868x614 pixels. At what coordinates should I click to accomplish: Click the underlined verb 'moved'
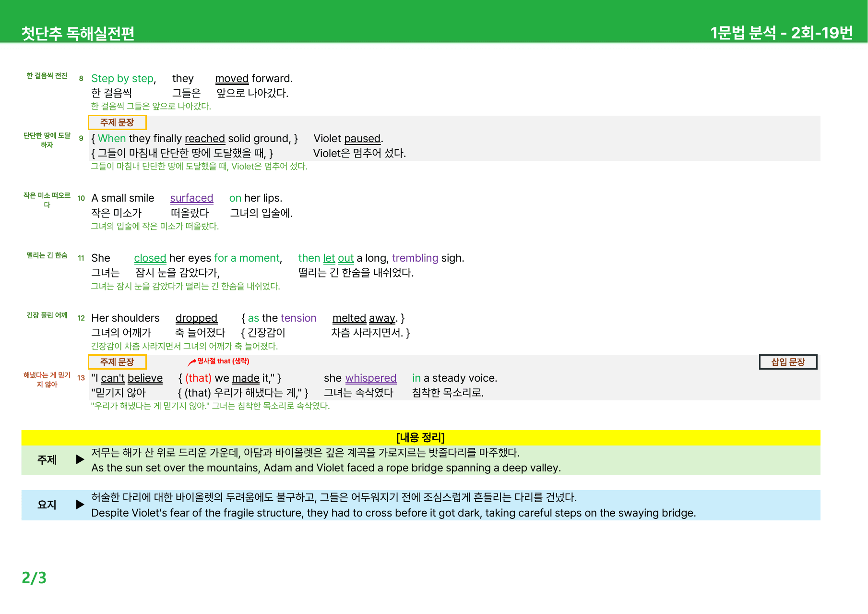pyautogui.click(x=232, y=78)
